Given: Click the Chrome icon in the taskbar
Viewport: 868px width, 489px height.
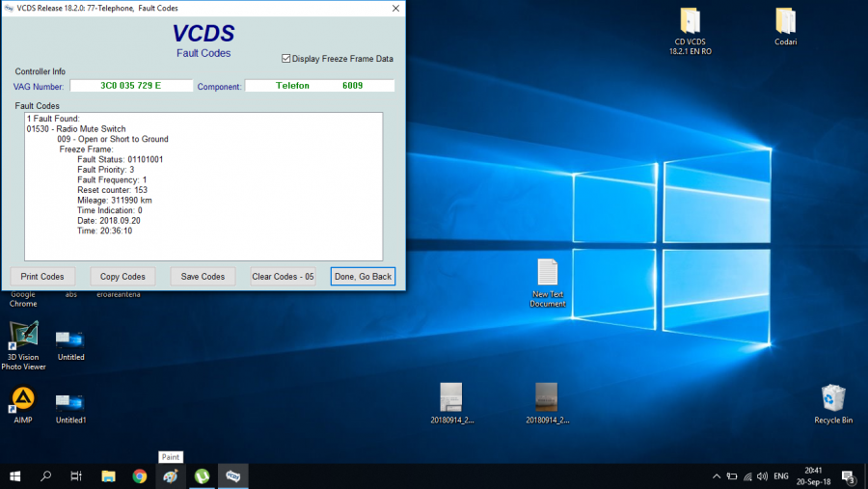Looking at the screenshot, I should pos(140,475).
